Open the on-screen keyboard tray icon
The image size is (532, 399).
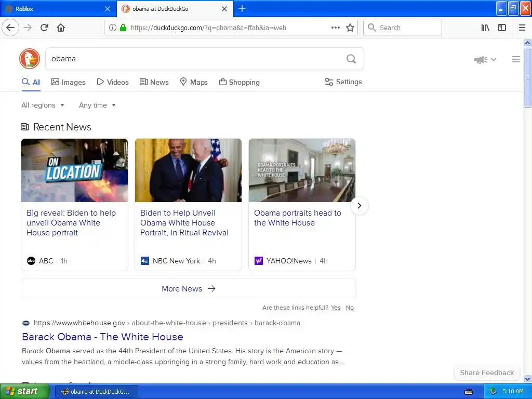click(x=469, y=392)
